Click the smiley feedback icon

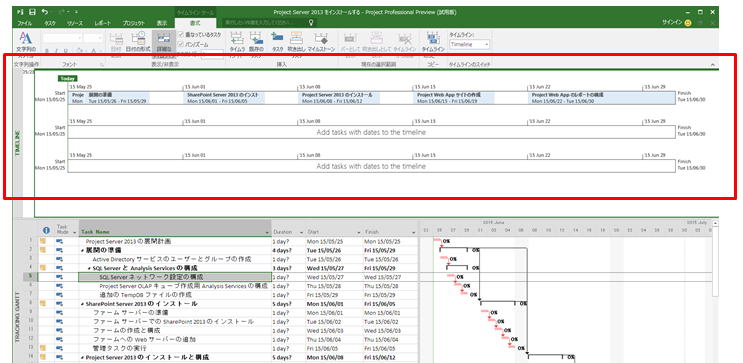point(688,23)
